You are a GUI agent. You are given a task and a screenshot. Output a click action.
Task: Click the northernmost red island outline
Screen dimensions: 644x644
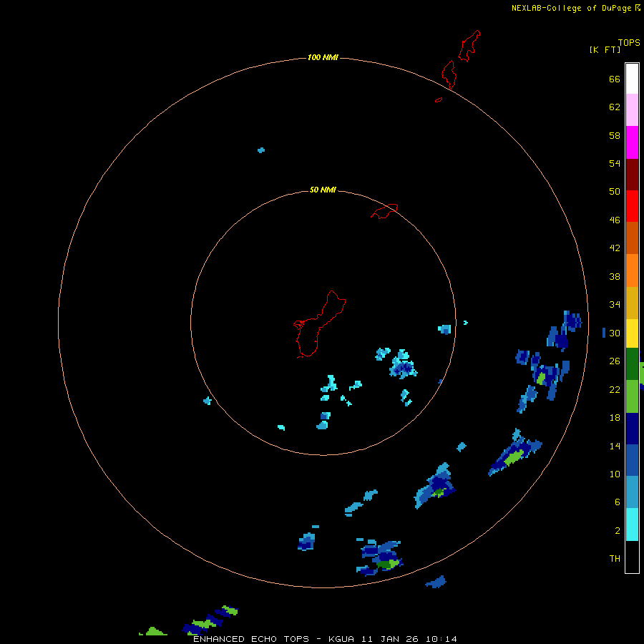coord(469,46)
